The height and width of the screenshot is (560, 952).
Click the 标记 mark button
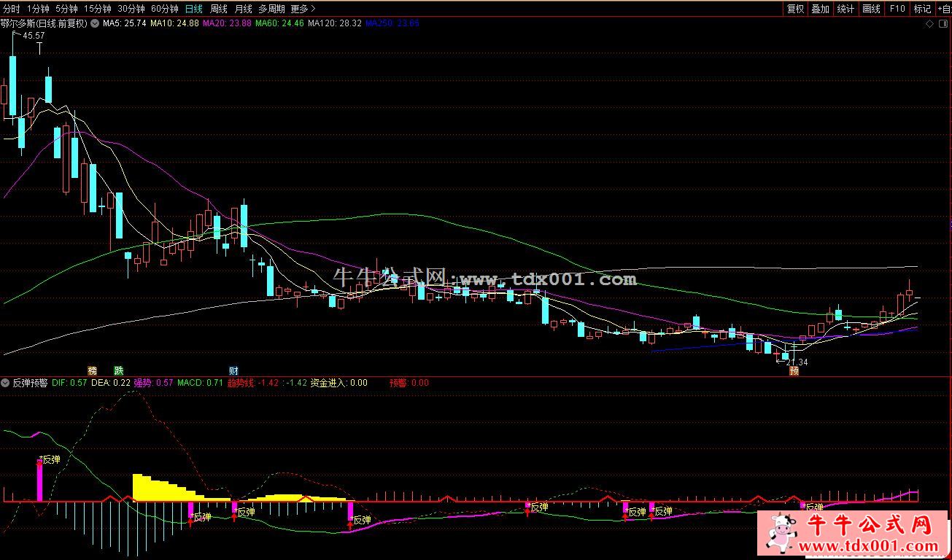[x=922, y=9]
